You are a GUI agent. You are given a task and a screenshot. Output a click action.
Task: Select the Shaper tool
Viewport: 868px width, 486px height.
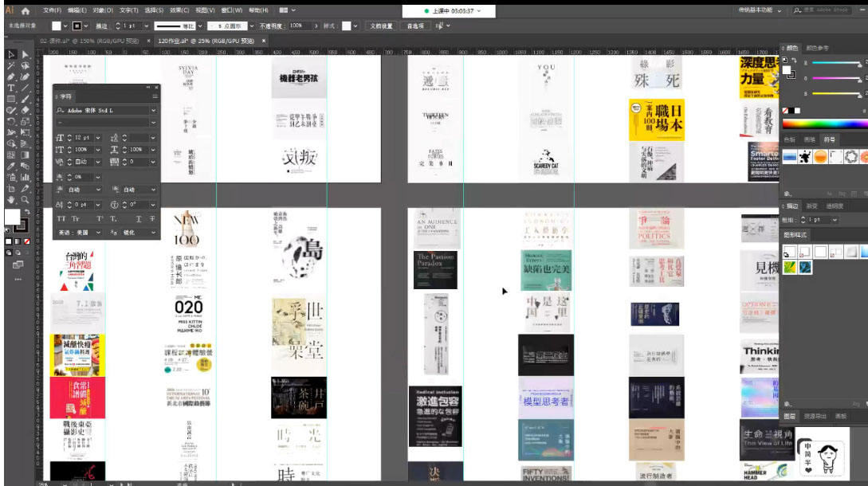[x=11, y=110]
